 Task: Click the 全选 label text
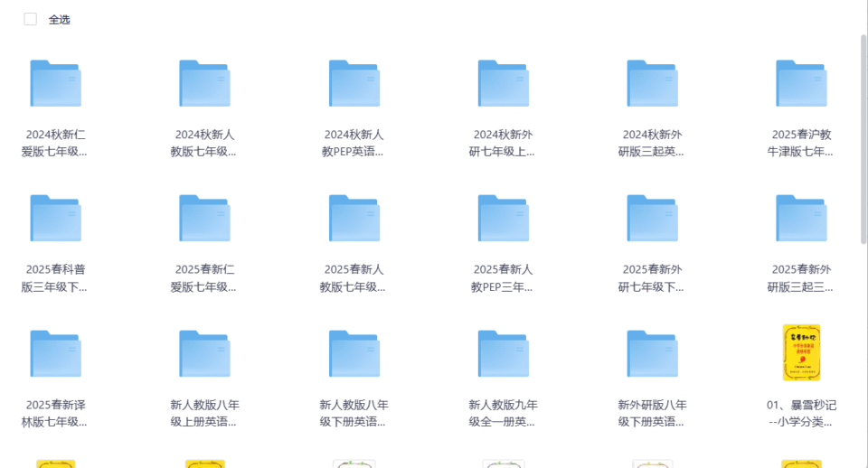click(x=60, y=20)
